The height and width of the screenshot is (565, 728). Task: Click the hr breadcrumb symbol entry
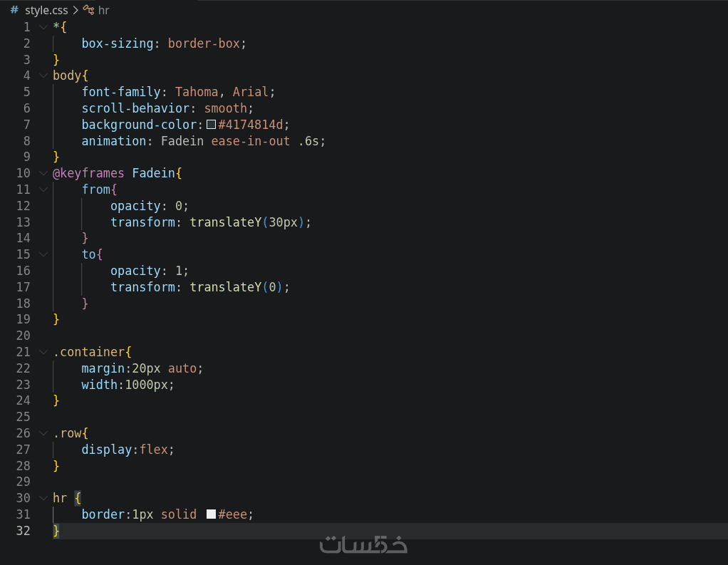(103, 10)
